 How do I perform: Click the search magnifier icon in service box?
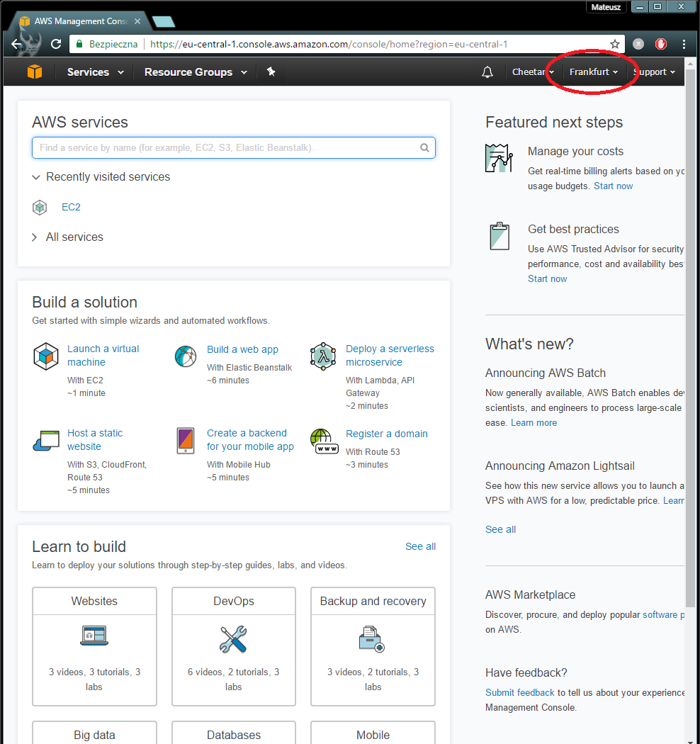(424, 147)
